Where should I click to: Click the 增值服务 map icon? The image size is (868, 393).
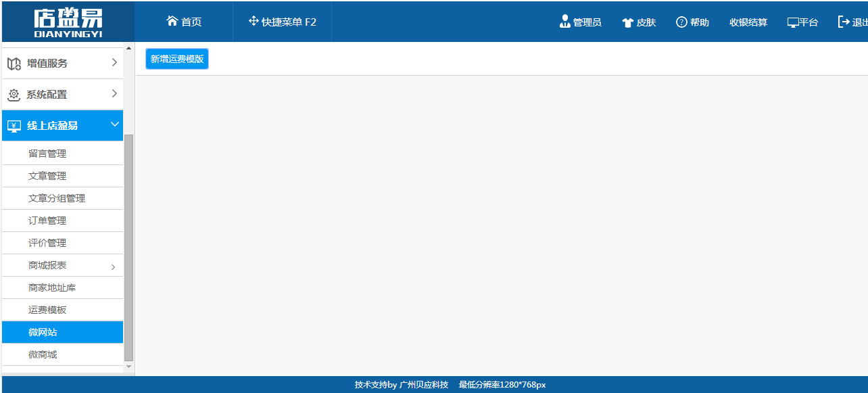pyautogui.click(x=14, y=64)
